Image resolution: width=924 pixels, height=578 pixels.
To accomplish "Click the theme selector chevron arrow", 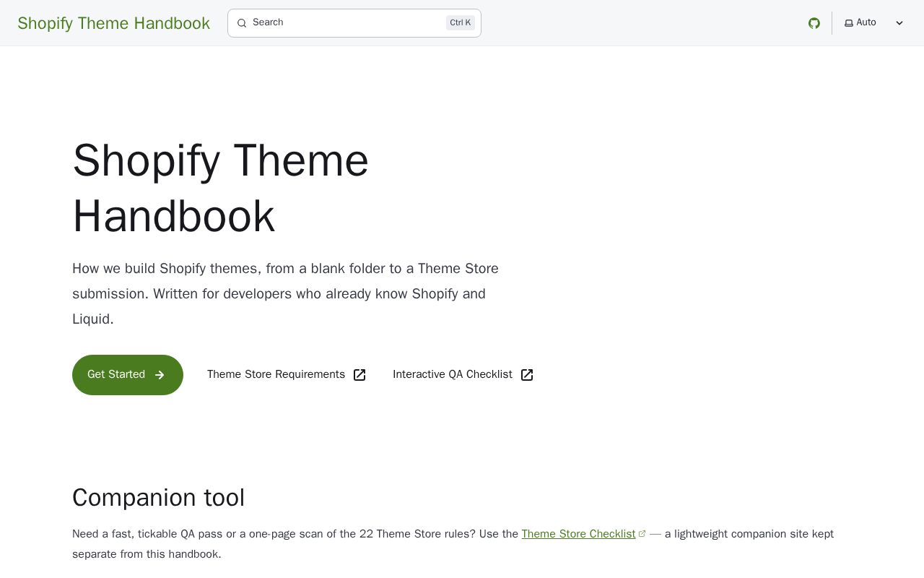I will [x=899, y=23].
